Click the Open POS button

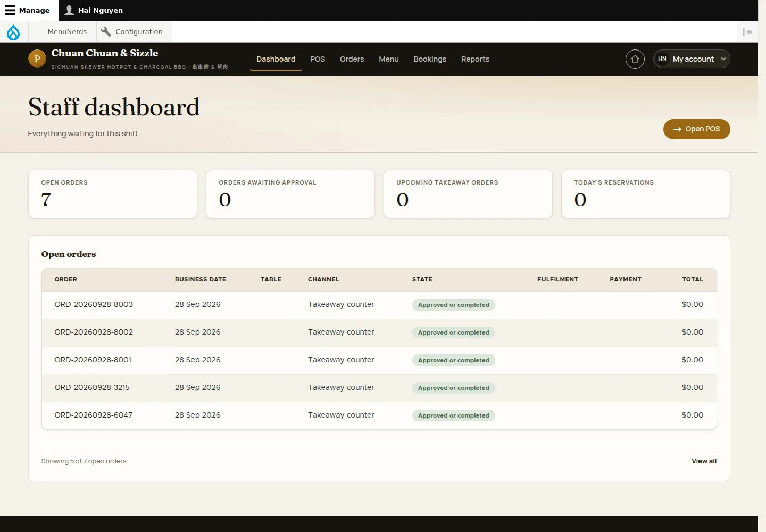click(x=696, y=129)
